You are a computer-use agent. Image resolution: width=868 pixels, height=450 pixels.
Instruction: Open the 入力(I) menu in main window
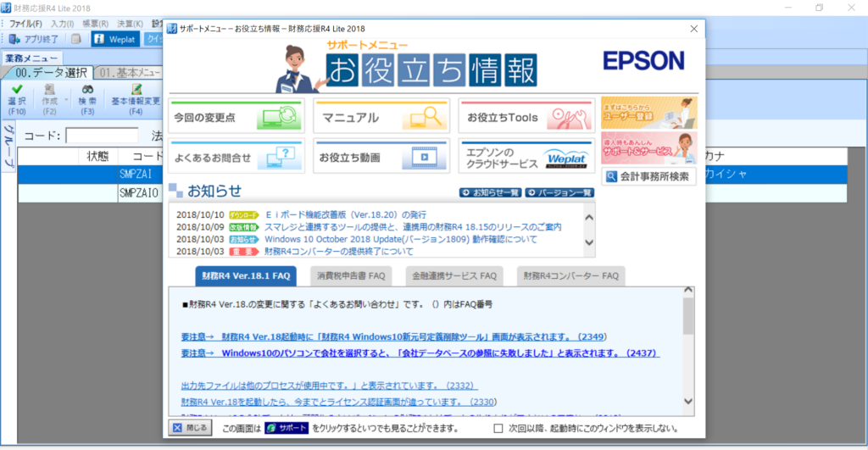pos(62,24)
